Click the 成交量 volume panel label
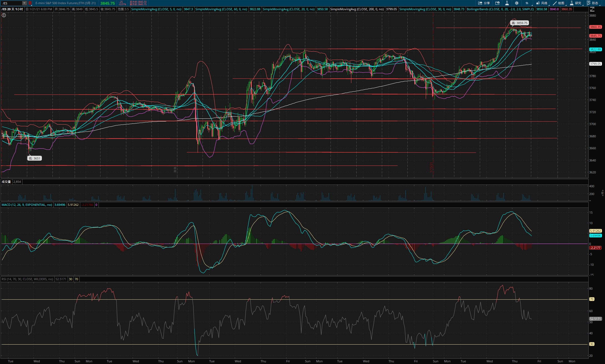The height and width of the screenshot is (364, 605). point(6,182)
